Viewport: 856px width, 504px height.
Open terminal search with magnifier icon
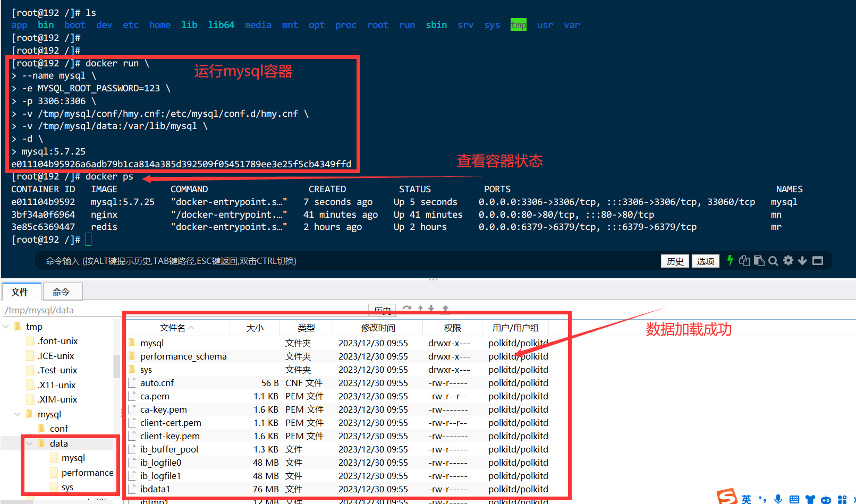(774, 261)
